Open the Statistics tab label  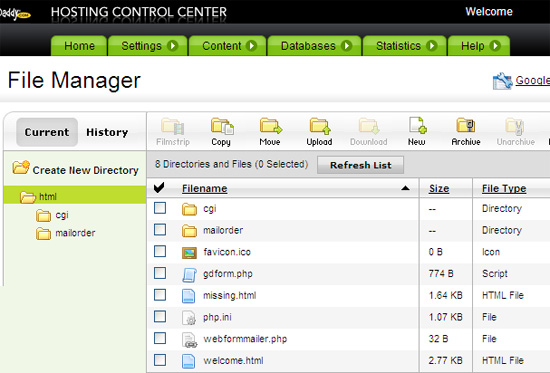tap(398, 46)
